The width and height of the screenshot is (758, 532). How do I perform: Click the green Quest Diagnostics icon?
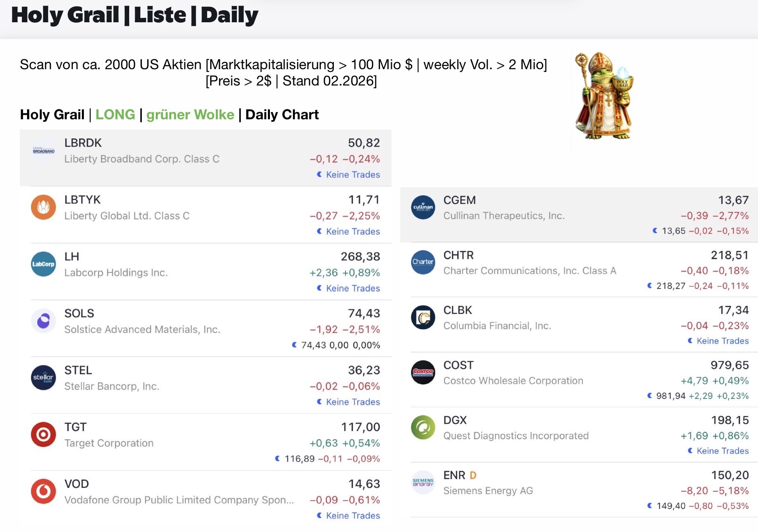423,427
